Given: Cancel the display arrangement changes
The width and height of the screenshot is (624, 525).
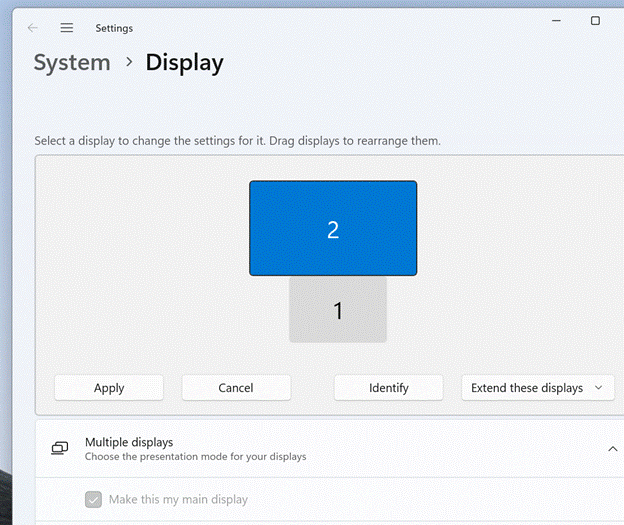Looking at the screenshot, I should coord(236,388).
